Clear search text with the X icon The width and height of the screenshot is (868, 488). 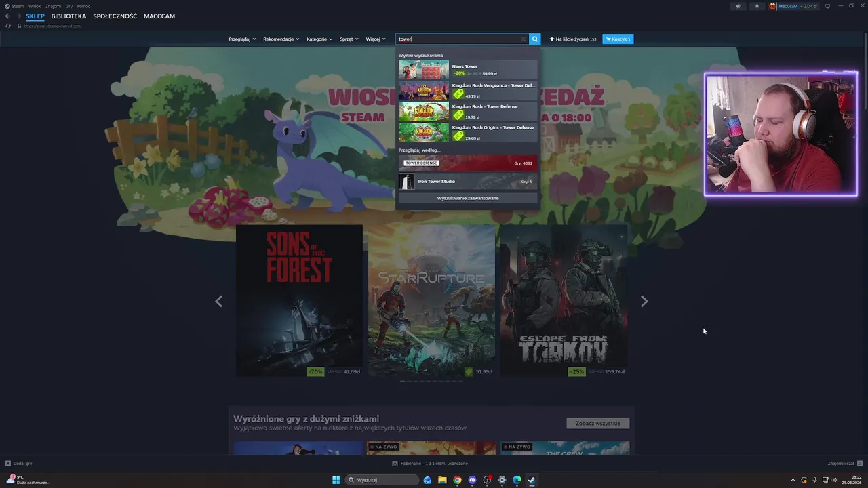(x=524, y=39)
